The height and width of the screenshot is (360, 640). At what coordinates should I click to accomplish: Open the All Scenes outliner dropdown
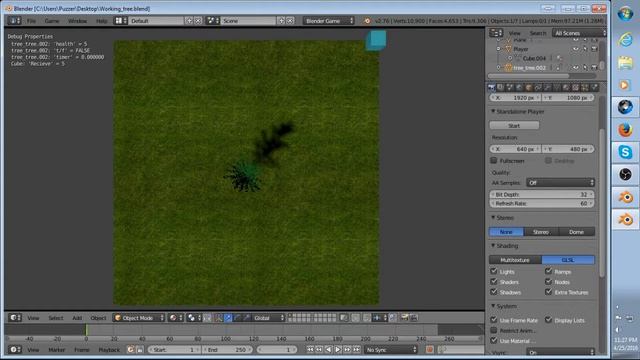(x=579, y=33)
